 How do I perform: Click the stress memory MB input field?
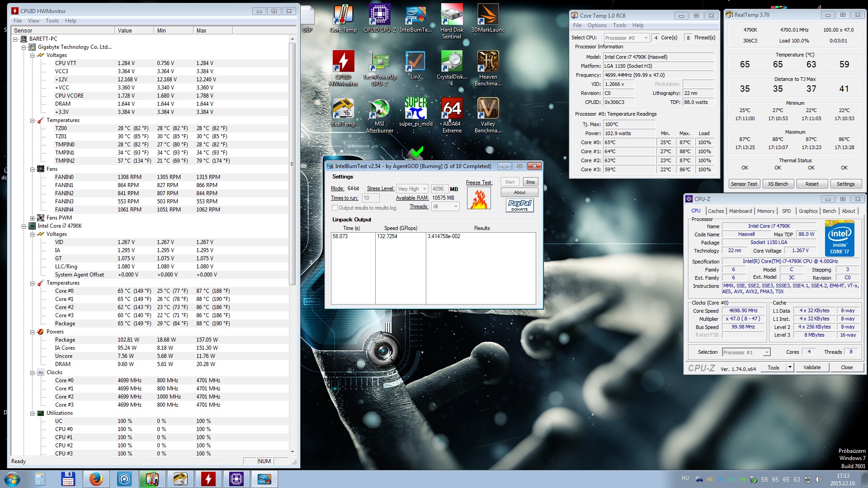click(x=439, y=189)
